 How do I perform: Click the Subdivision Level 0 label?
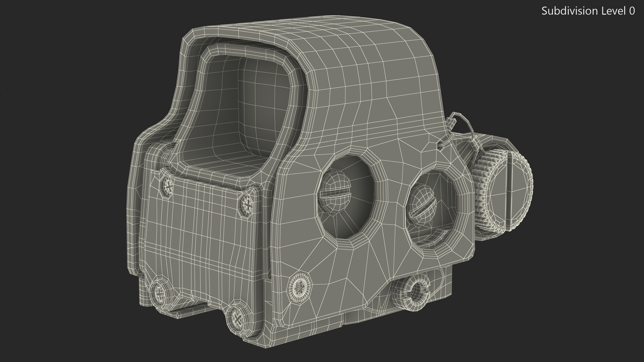pos(588,11)
